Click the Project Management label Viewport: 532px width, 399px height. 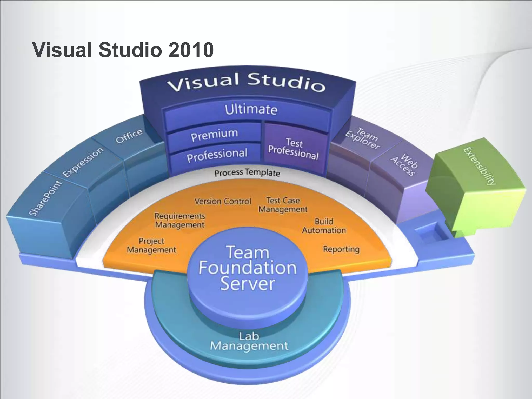151,245
